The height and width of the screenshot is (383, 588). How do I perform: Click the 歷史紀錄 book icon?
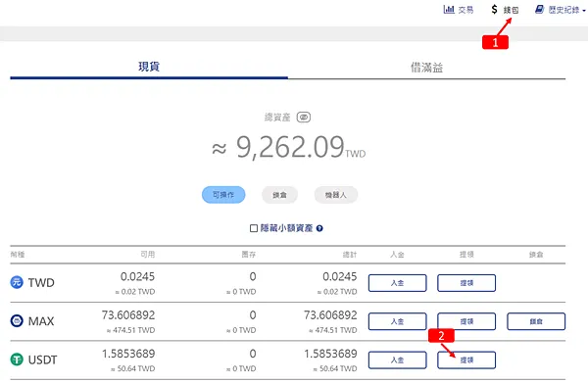[539, 10]
